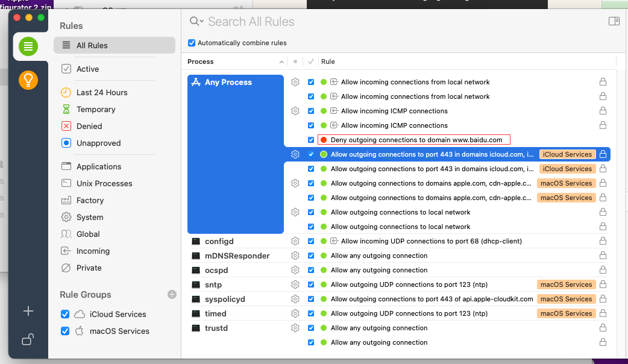
Task: Select 'Deny outgoing connections to domain www.baidu.com'
Action: [x=416, y=140]
